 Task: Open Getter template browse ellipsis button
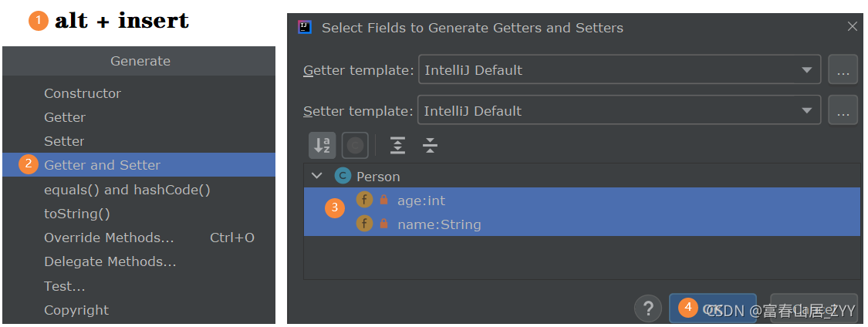click(843, 69)
